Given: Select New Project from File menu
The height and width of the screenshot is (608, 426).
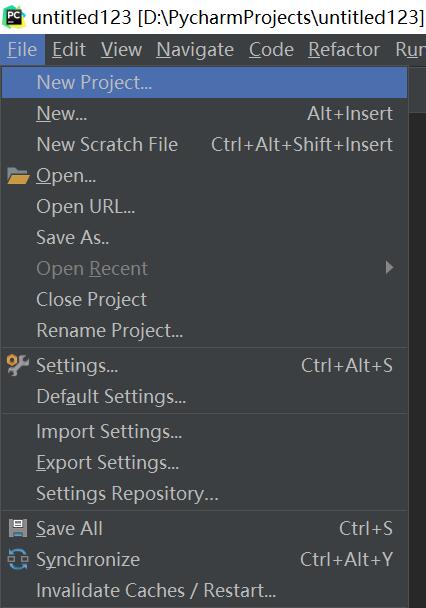Looking at the screenshot, I should (204, 83).
